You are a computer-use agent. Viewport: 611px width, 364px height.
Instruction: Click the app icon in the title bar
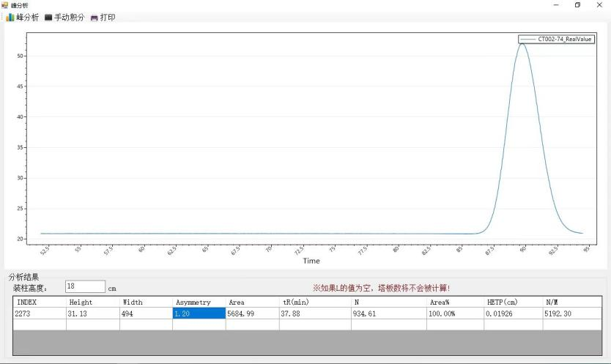coord(5,5)
